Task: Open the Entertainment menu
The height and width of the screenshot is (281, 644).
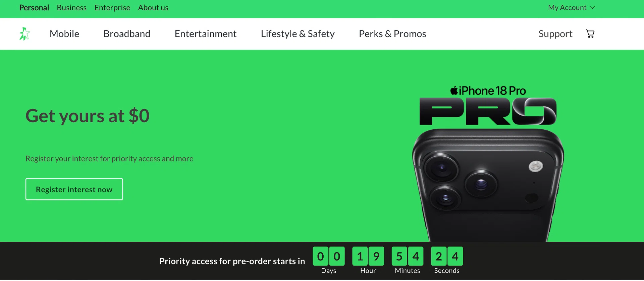Action: (x=206, y=34)
